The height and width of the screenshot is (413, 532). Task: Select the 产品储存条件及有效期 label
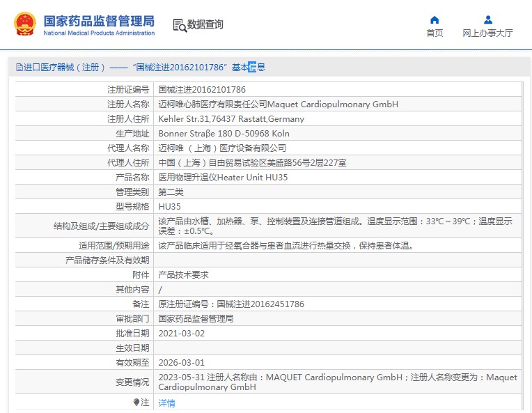107,260
